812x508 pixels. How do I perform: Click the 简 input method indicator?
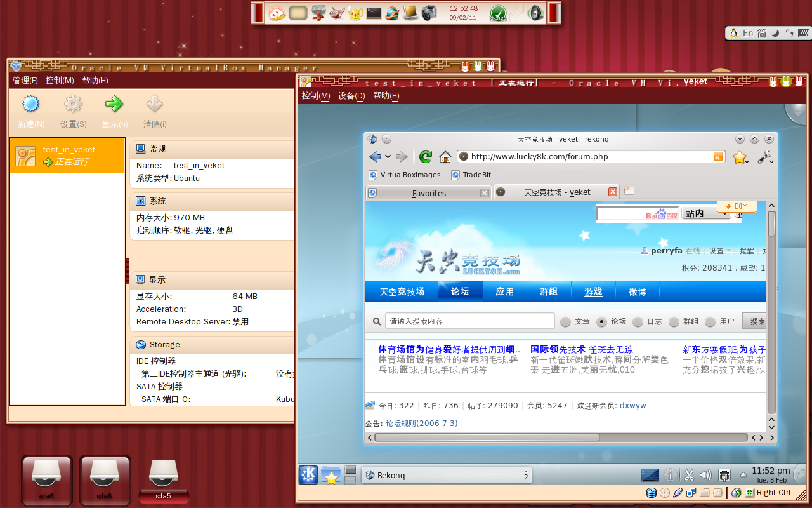click(x=762, y=33)
